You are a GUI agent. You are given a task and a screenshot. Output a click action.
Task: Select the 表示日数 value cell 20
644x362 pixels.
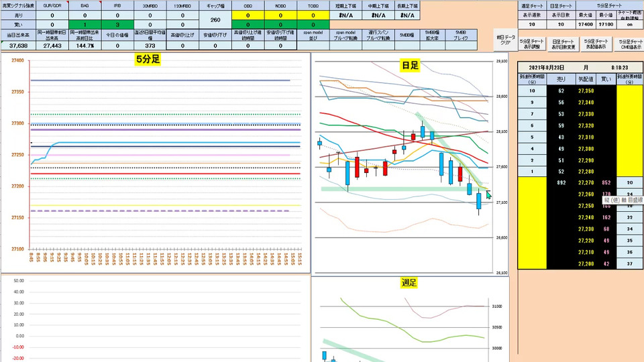tap(561, 25)
